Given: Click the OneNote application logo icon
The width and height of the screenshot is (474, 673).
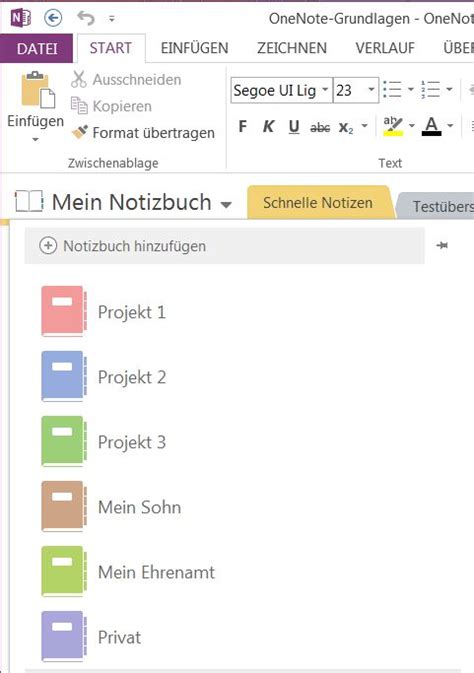Looking at the screenshot, I should point(21,18).
